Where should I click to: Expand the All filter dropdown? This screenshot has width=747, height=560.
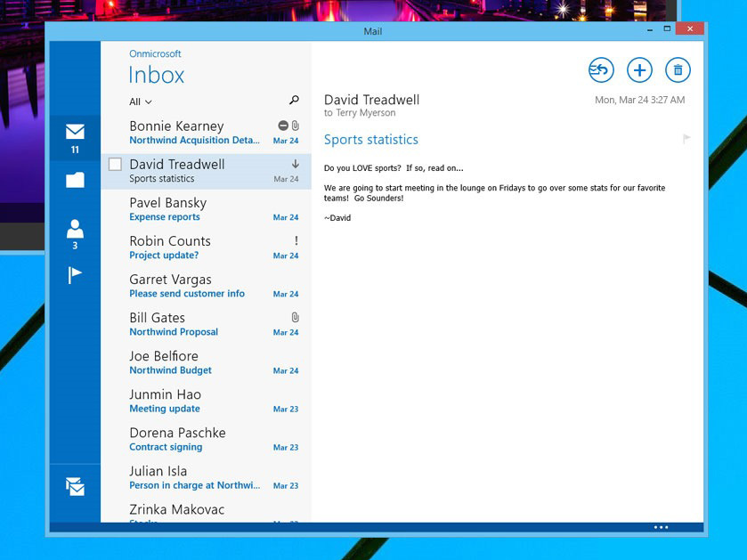coord(141,101)
